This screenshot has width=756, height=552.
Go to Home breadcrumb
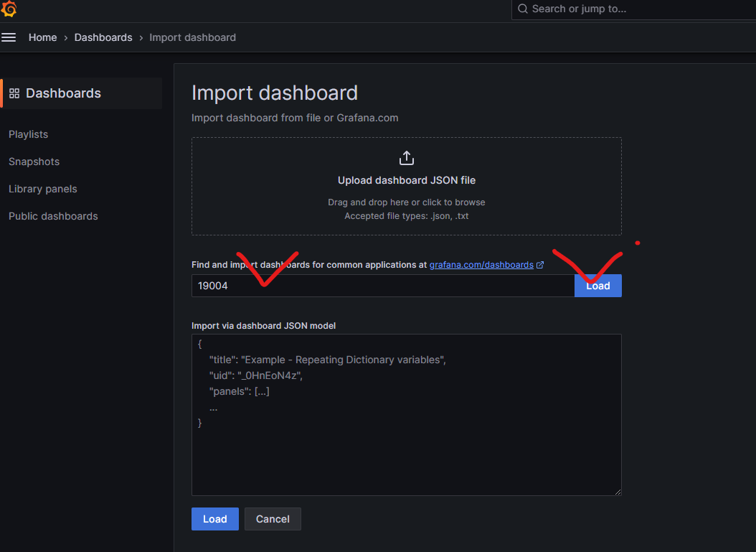pos(42,37)
